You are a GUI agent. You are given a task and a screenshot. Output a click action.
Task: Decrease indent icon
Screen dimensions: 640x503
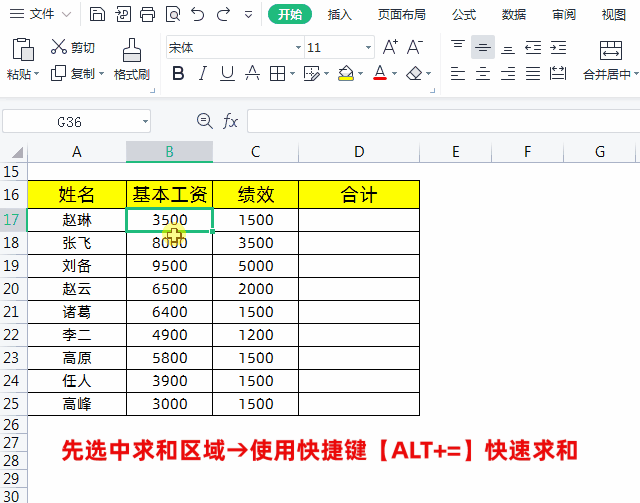pos(533,47)
